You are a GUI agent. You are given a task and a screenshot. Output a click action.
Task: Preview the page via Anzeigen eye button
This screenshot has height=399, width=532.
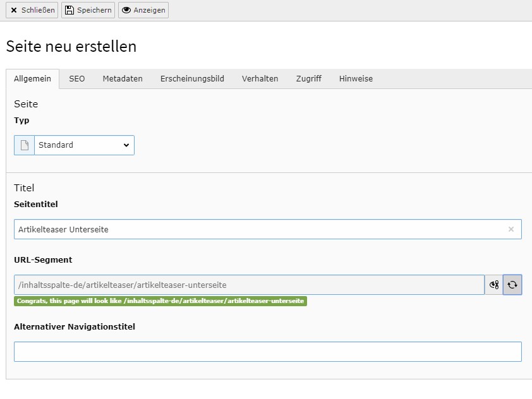pyautogui.click(x=143, y=10)
